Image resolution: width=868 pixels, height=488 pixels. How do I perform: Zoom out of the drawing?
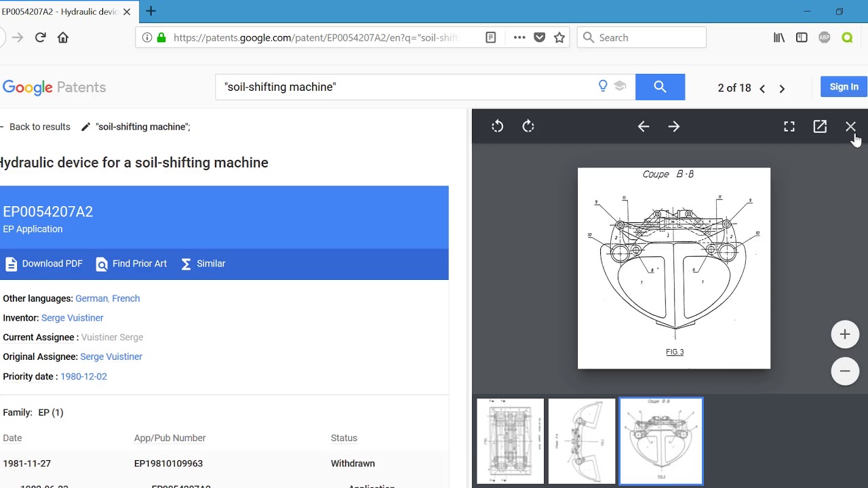point(845,371)
